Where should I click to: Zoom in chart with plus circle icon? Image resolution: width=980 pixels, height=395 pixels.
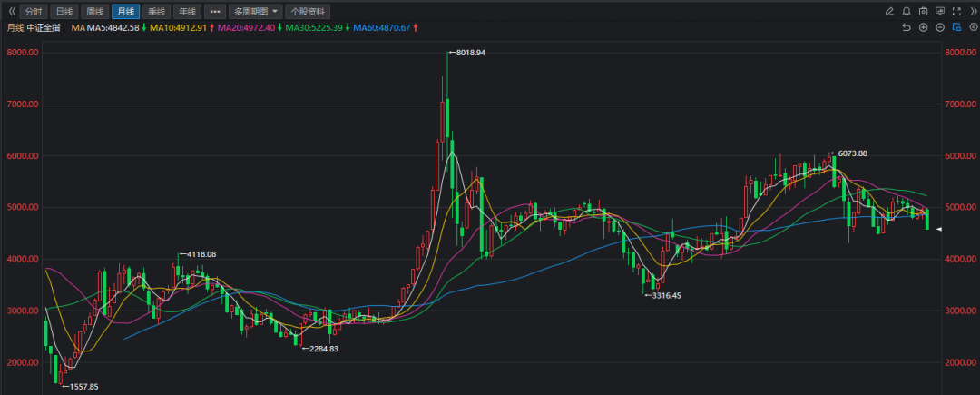click(x=923, y=27)
